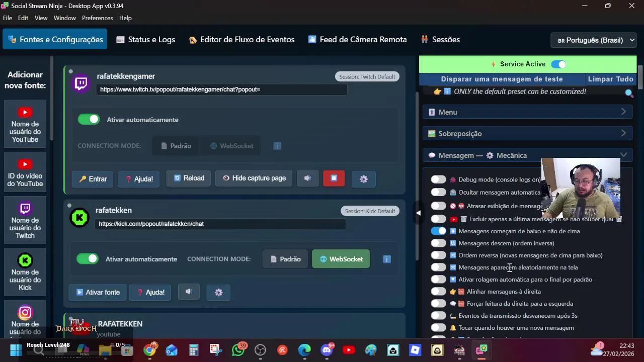Enable Ordem reversa toggle
Image resolution: width=644 pixels, height=362 pixels.
[x=438, y=255]
